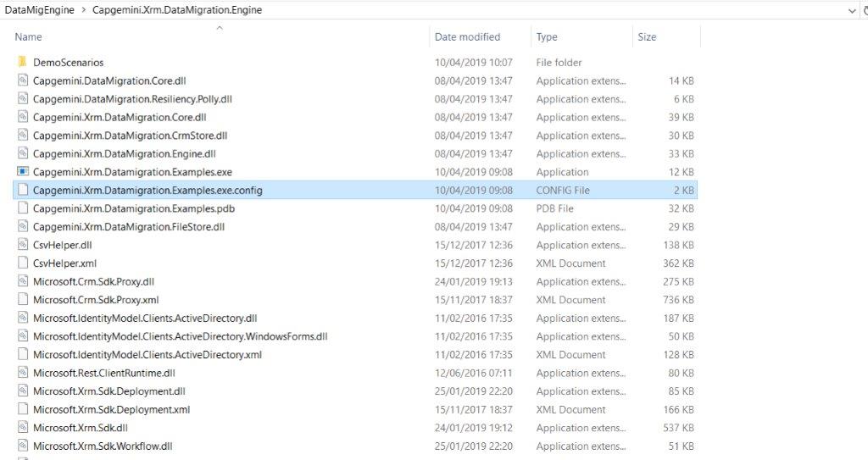This screenshot has height=460, width=868.
Task: Click the 10/04/2019 10:07 date of DemoScenarios
Action: [473, 63]
